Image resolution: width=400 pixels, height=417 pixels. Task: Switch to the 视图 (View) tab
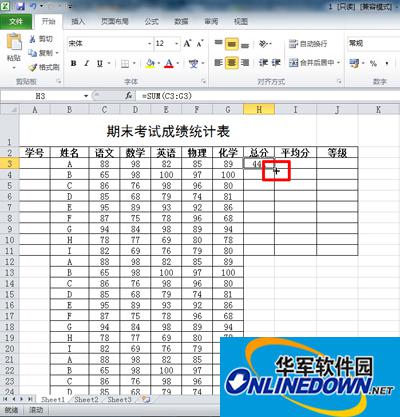(x=241, y=22)
